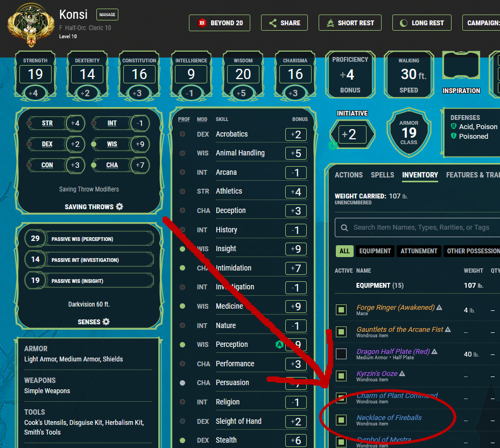The height and width of the screenshot is (448, 500).
Task: Open Senses settings gear icon
Action: point(106,322)
